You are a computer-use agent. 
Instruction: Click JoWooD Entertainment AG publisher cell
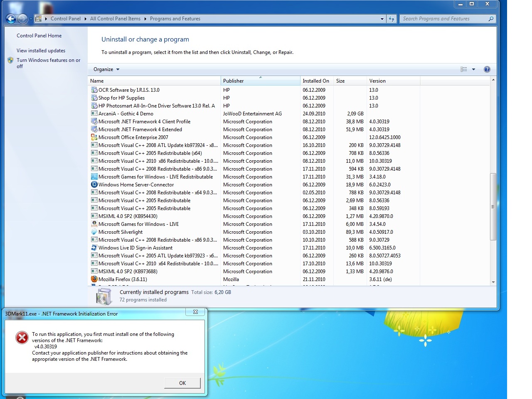(x=252, y=113)
